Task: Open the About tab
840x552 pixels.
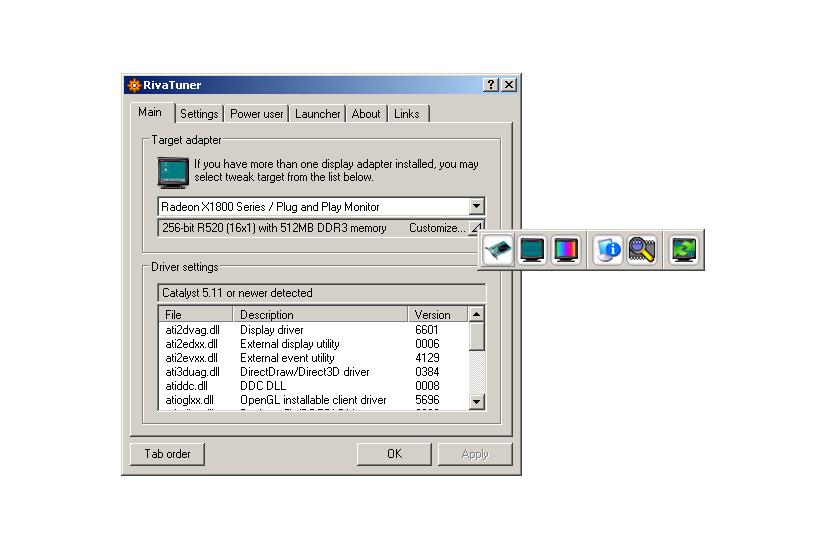Action: pos(366,114)
